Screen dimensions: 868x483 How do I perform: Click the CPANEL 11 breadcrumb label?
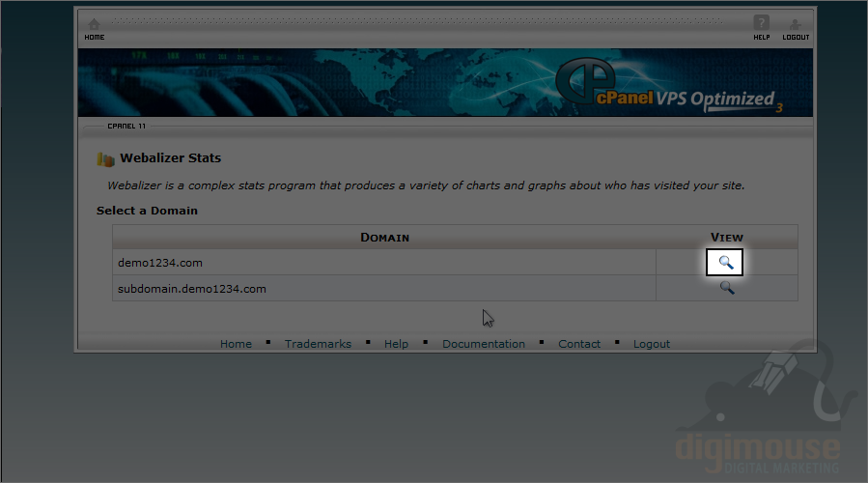coord(126,127)
